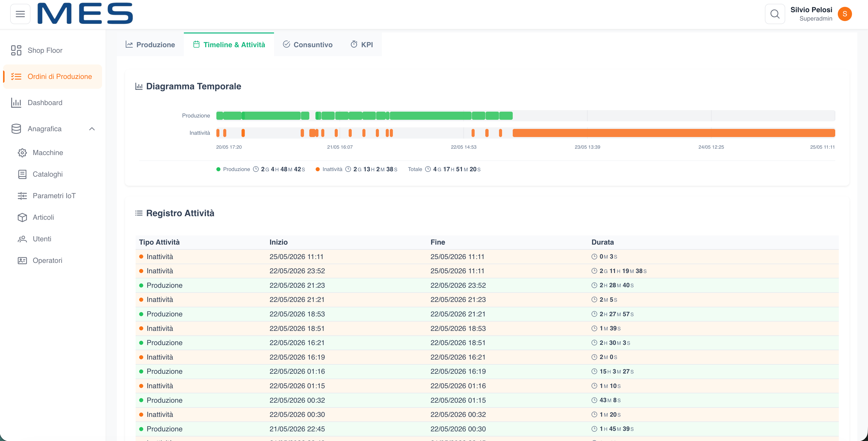Open the Consuntivo tab

click(307, 44)
